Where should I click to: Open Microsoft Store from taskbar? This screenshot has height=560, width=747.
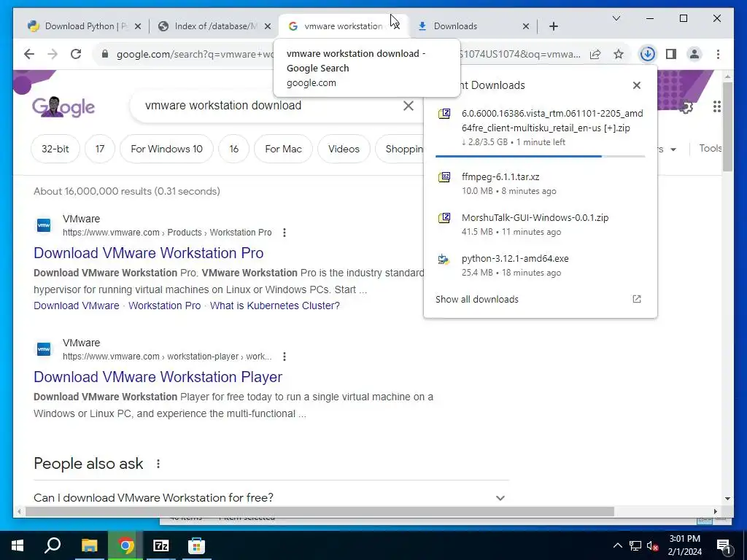click(x=196, y=545)
